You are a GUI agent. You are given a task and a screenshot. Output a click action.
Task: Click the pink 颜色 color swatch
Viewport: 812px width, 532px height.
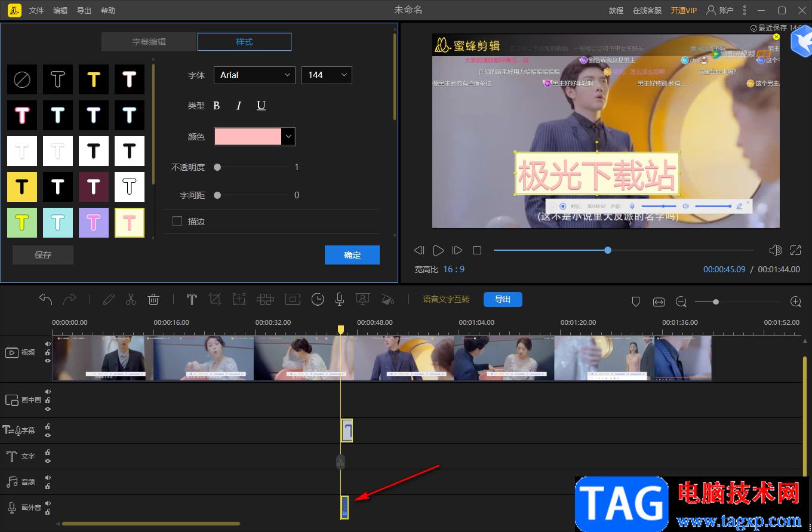pyautogui.click(x=248, y=137)
